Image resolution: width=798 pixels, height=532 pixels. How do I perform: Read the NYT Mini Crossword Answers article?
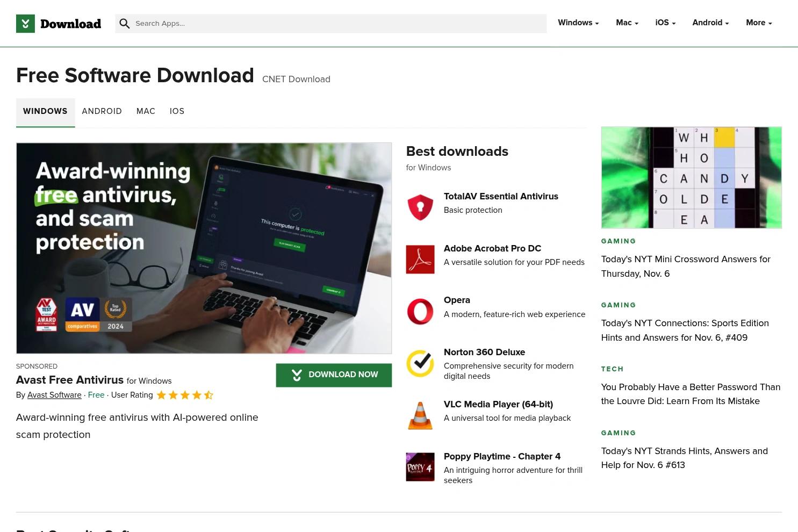point(686,266)
